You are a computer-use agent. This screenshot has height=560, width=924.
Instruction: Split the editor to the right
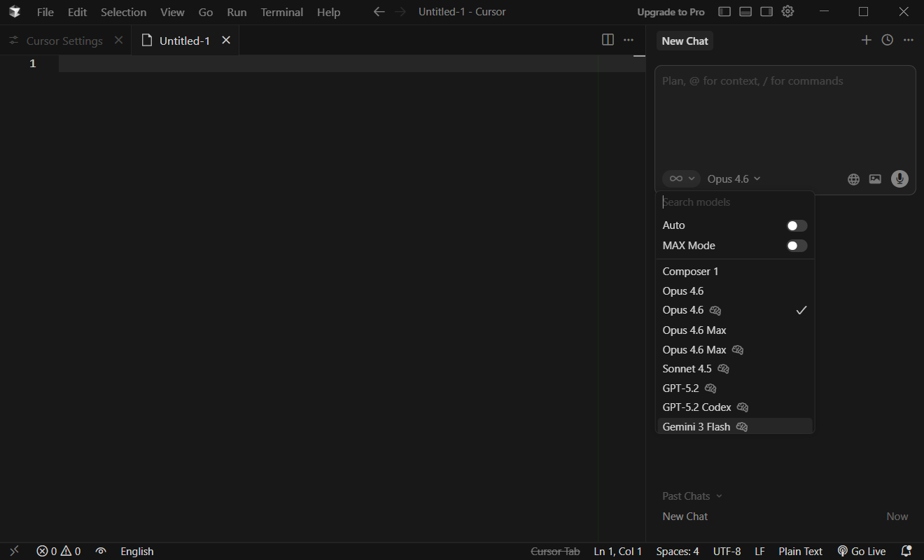pos(608,40)
